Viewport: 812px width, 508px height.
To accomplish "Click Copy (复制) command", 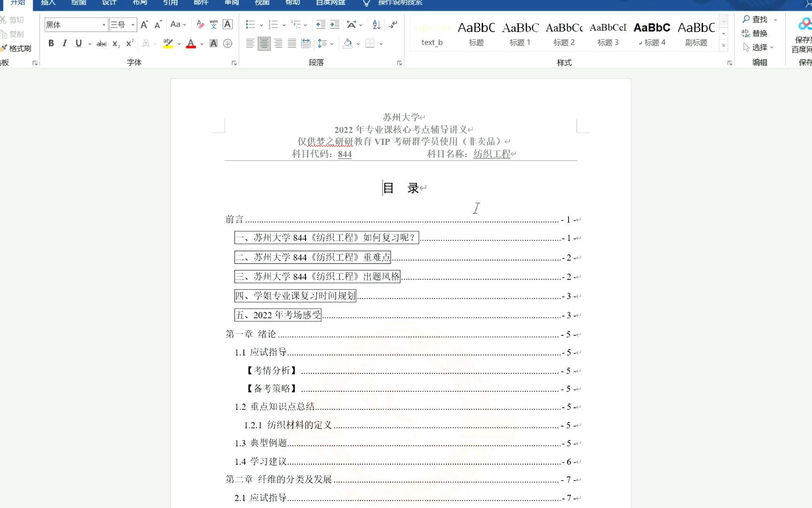I will tap(13, 34).
